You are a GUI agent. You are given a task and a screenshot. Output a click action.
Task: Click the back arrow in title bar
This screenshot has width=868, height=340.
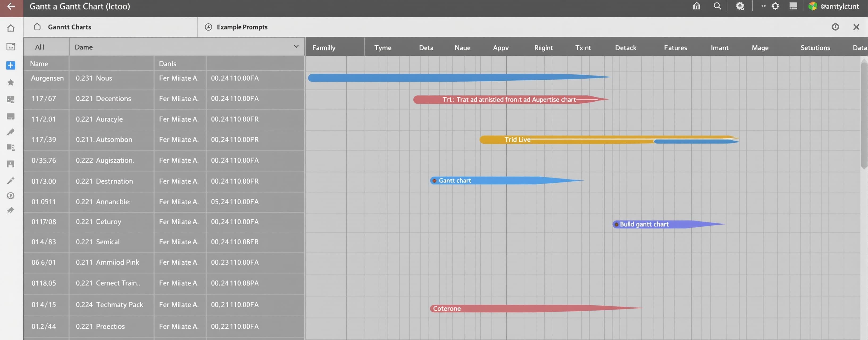(x=11, y=6)
